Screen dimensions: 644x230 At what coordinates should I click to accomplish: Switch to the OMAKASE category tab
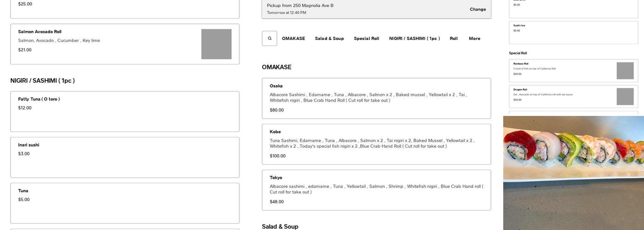[293, 39]
